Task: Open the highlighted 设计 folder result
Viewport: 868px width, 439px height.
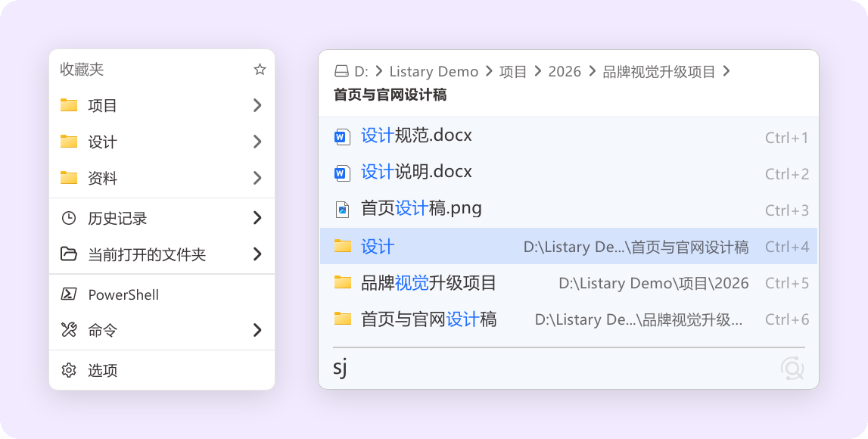Action: pyautogui.click(x=568, y=246)
